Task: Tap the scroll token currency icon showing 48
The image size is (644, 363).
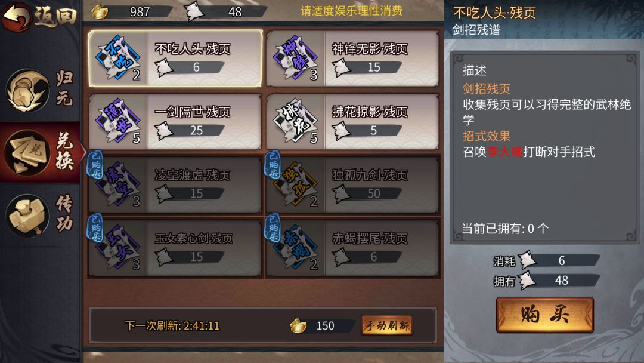Action: (193, 11)
